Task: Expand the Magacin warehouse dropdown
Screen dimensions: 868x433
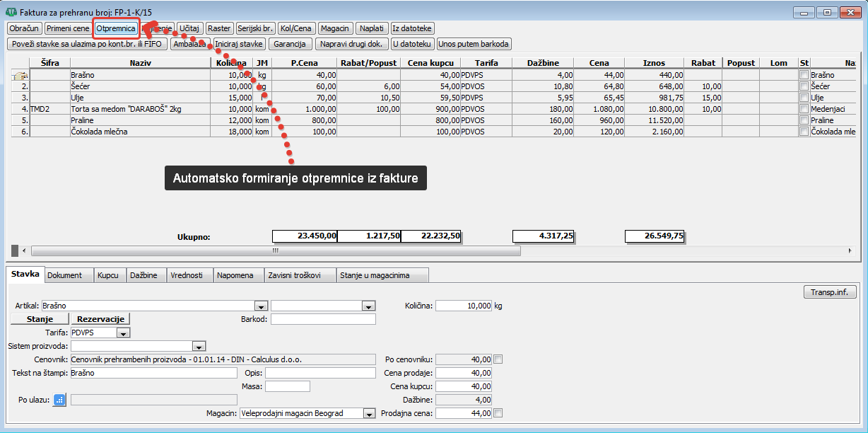Action: 368,413
